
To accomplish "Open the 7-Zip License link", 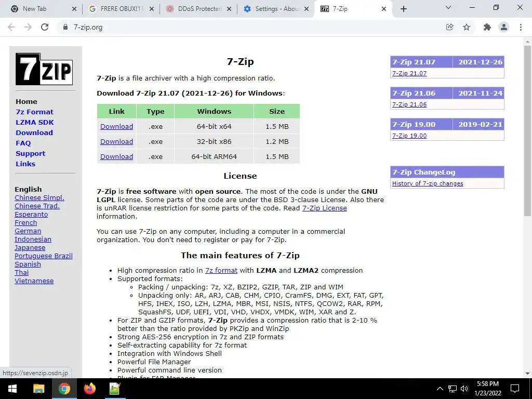I will pos(324,208).
